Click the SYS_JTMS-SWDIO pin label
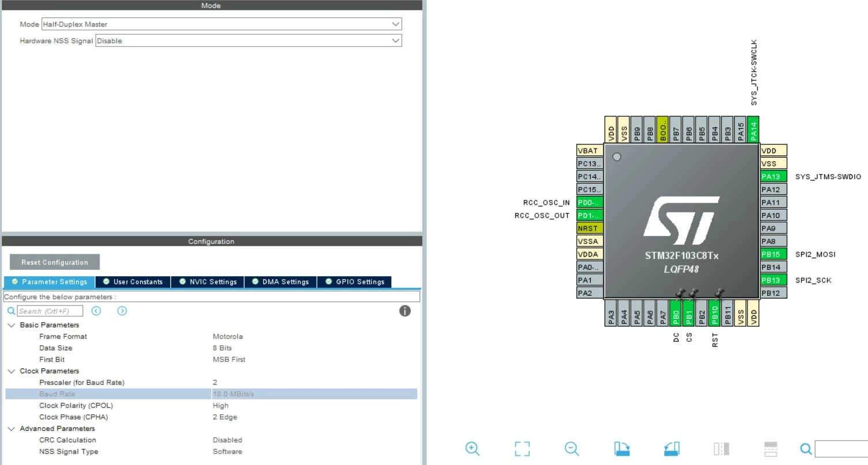Screen dimensions: 868x465 828,177
